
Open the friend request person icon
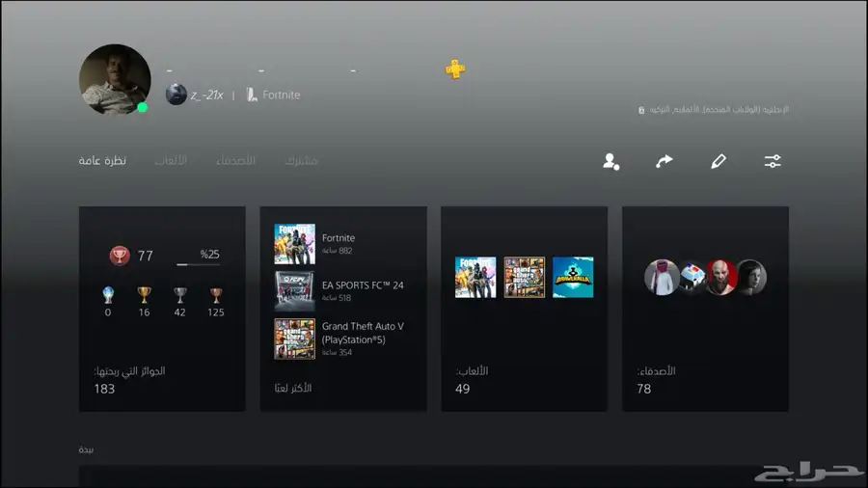(611, 162)
